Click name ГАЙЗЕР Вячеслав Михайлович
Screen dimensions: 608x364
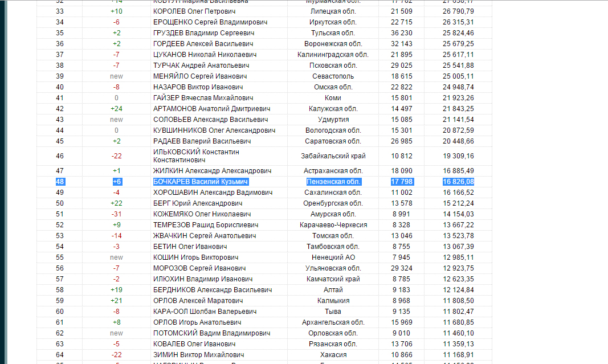tap(203, 98)
